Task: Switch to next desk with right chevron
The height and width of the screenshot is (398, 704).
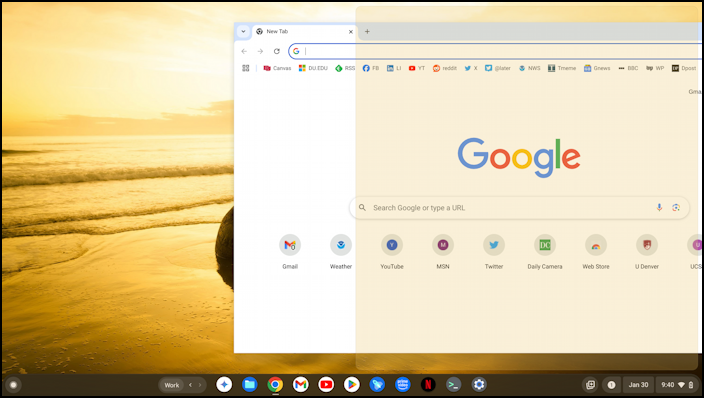Action: click(200, 385)
